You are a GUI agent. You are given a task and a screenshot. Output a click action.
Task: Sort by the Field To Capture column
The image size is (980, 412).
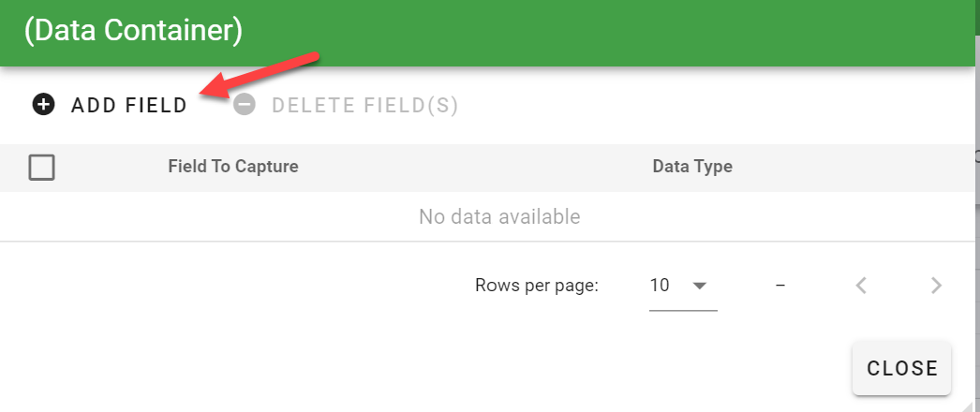click(x=233, y=167)
